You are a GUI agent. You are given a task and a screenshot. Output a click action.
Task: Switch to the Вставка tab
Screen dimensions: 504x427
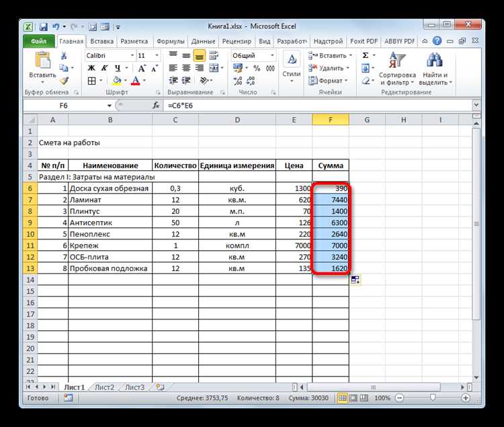point(101,41)
